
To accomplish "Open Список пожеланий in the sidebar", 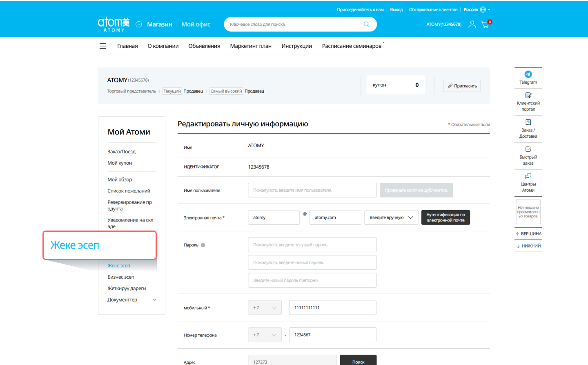I will pyautogui.click(x=129, y=191).
